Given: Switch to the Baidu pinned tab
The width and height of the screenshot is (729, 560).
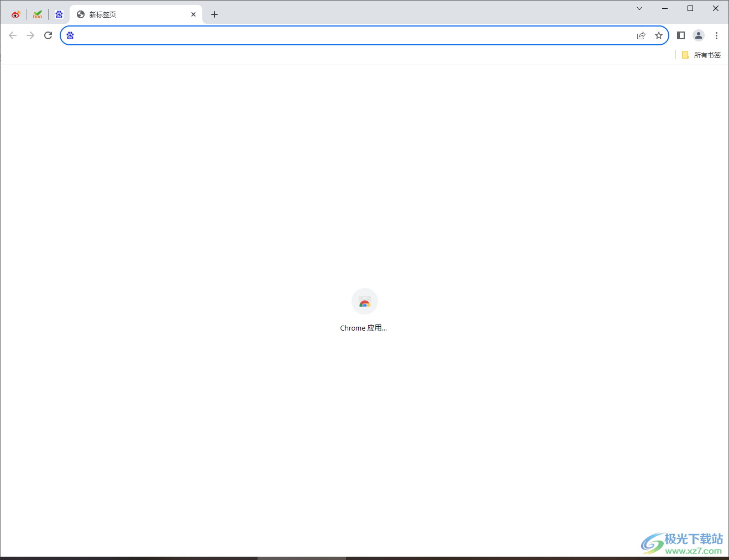Looking at the screenshot, I should pyautogui.click(x=59, y=14).
